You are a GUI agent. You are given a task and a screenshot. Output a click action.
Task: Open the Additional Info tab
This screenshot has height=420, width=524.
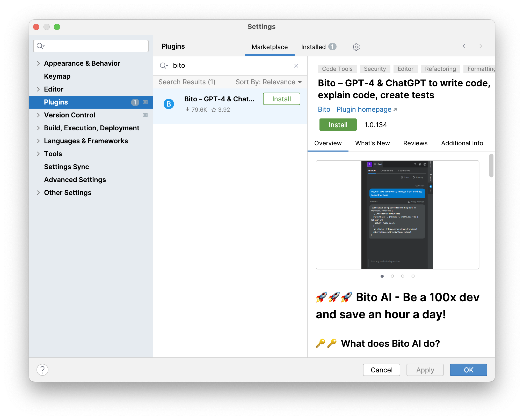(462, 143)
